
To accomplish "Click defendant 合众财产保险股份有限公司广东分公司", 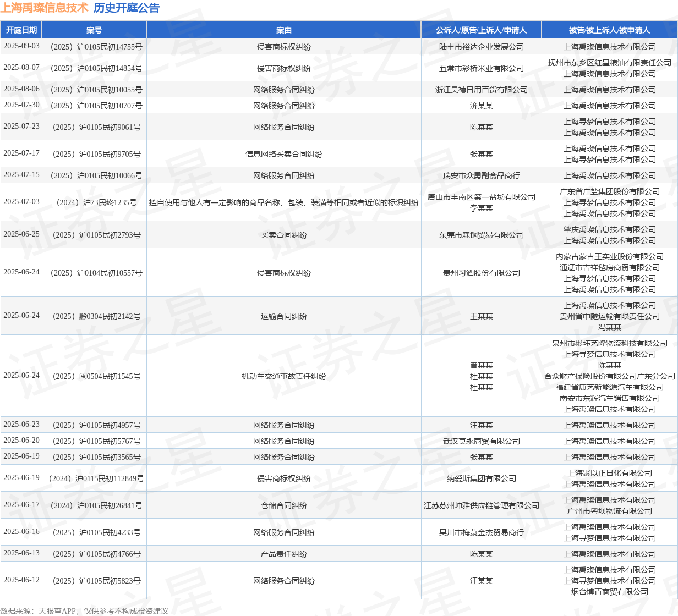I will [610, 376].
